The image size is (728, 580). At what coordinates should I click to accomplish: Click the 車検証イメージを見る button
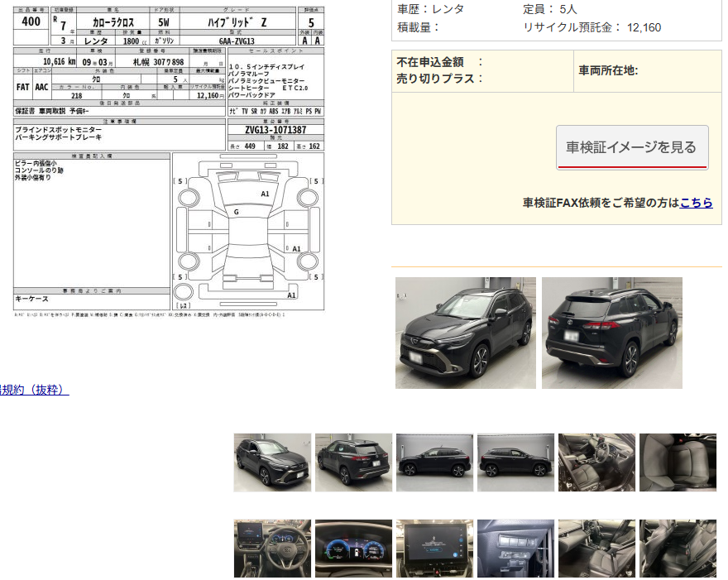click(x=631, y=147)
